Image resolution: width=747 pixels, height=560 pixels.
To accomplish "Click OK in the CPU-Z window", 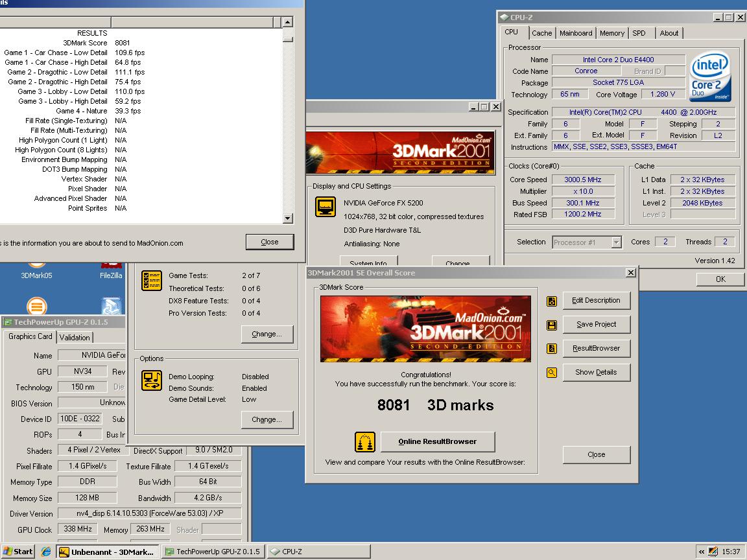I will pyautogui.click(x=720, y=279).
